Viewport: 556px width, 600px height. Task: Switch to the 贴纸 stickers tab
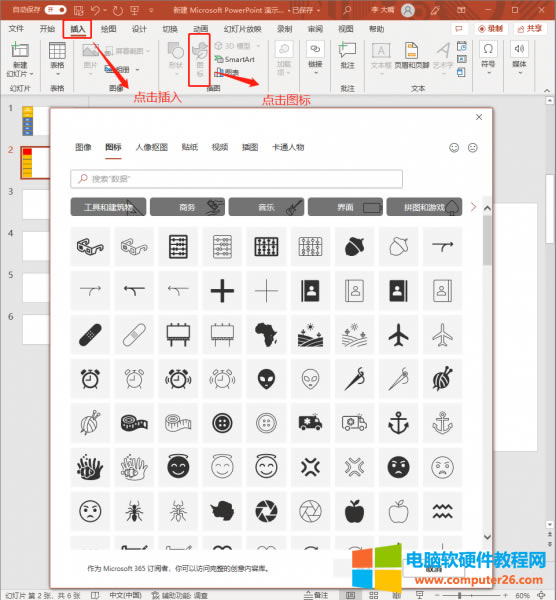coord(189,147)
